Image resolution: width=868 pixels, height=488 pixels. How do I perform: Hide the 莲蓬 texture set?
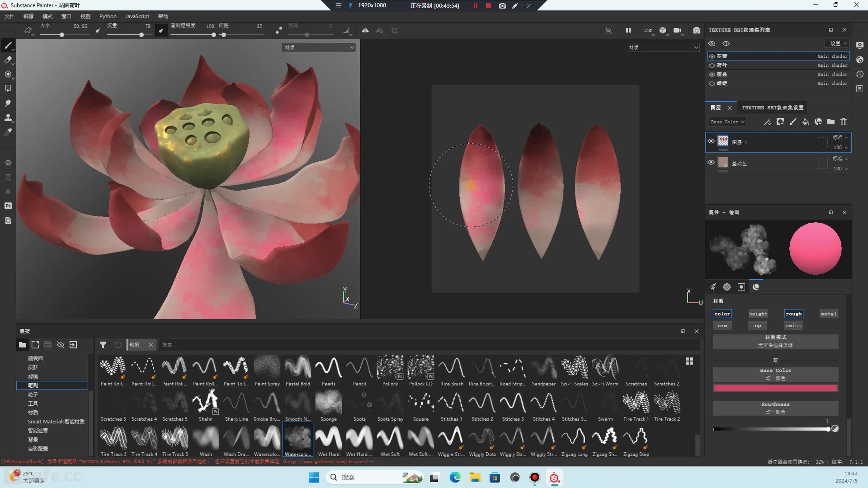point(712,75)
